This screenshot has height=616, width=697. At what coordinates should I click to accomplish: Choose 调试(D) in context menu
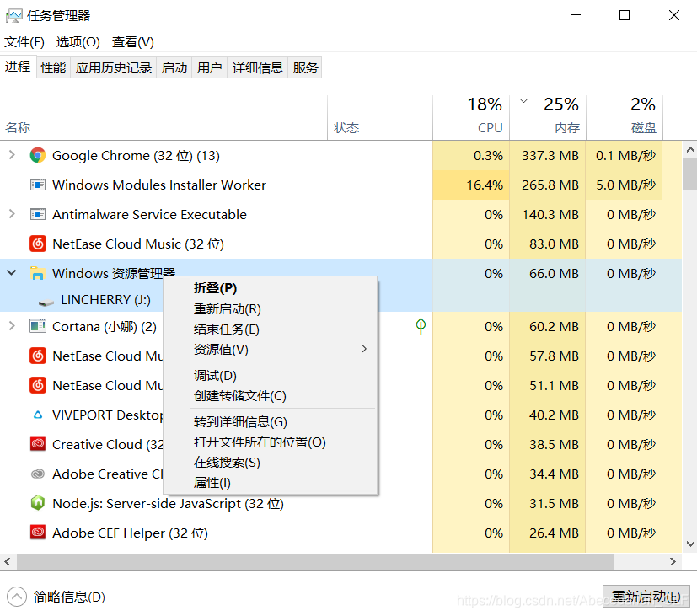[x=271, y=376]
